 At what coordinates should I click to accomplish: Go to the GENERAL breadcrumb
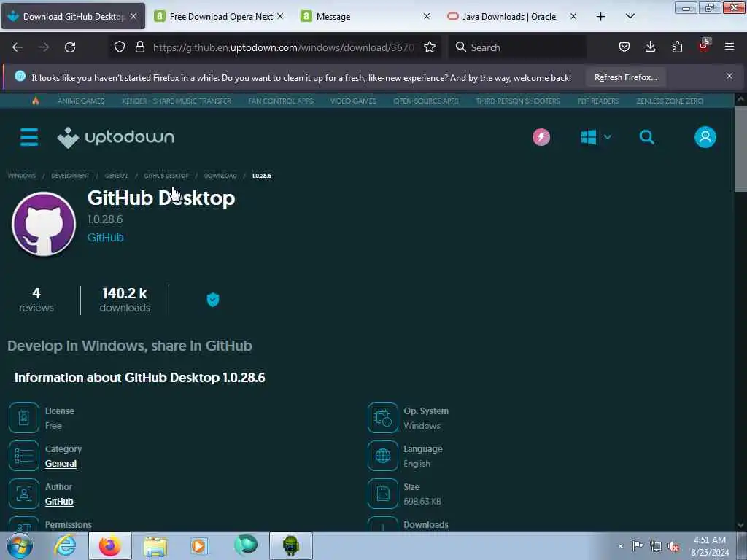point(117,176)
